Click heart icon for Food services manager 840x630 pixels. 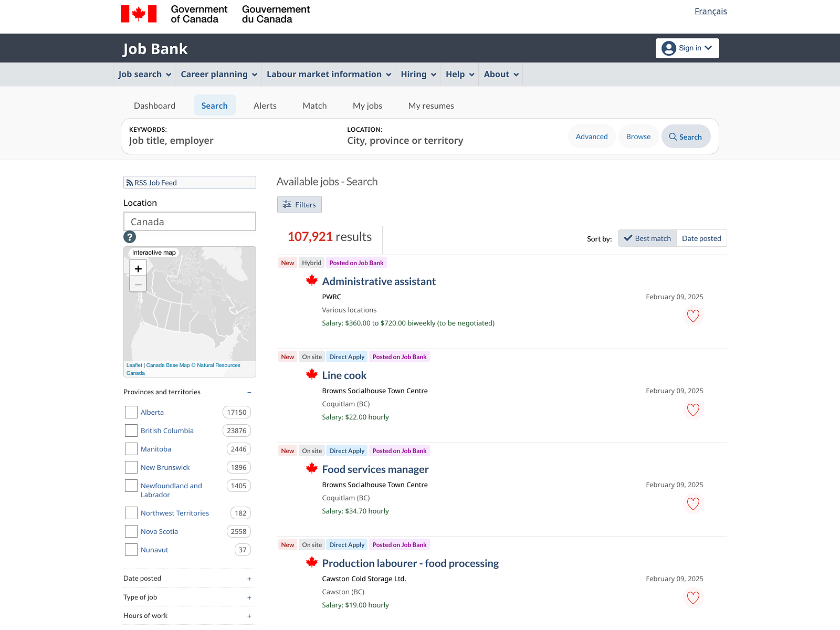pos(693,504)
